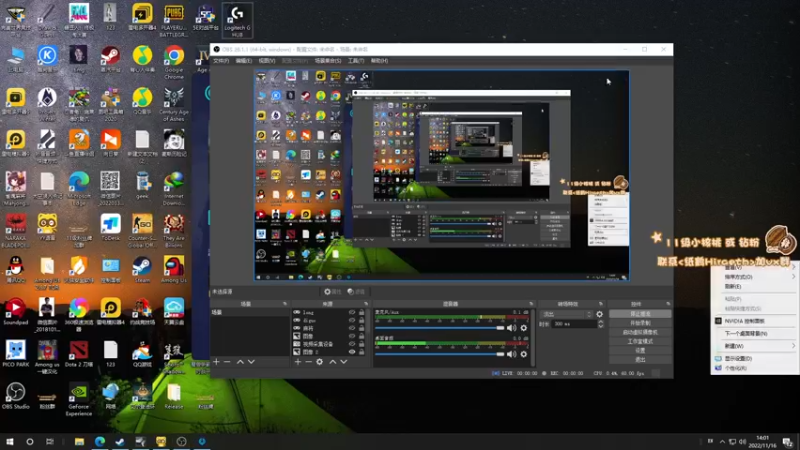Open File Explorer from the taskbar
This screenshot has height=450, width=800.
[79, 441]
